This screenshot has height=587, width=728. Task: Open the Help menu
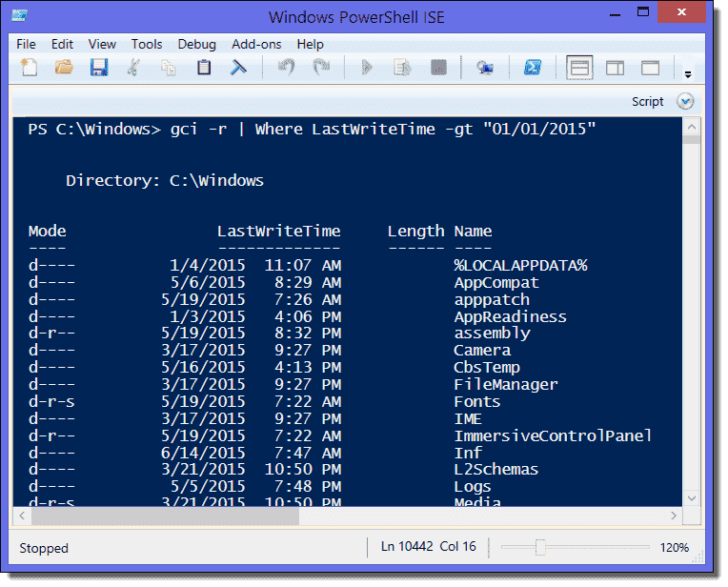[310, 44]
